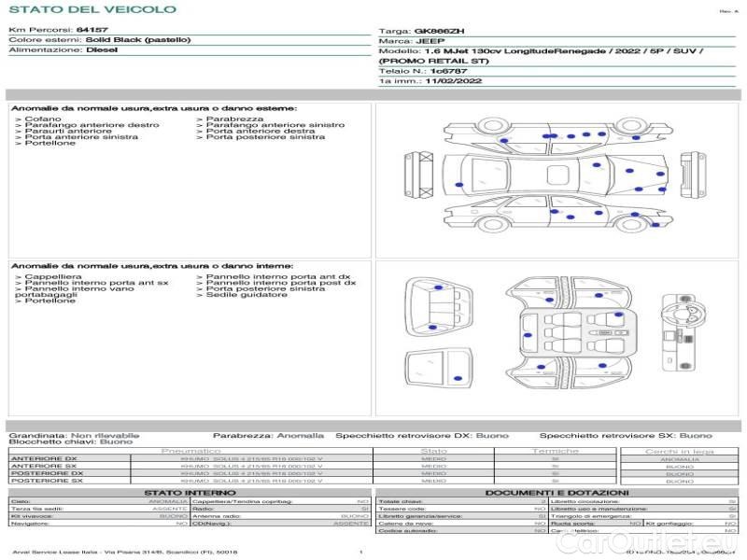Click the "Totale chiavi:" row label
Screen dimensions: 747x560
tap(401, 501)
